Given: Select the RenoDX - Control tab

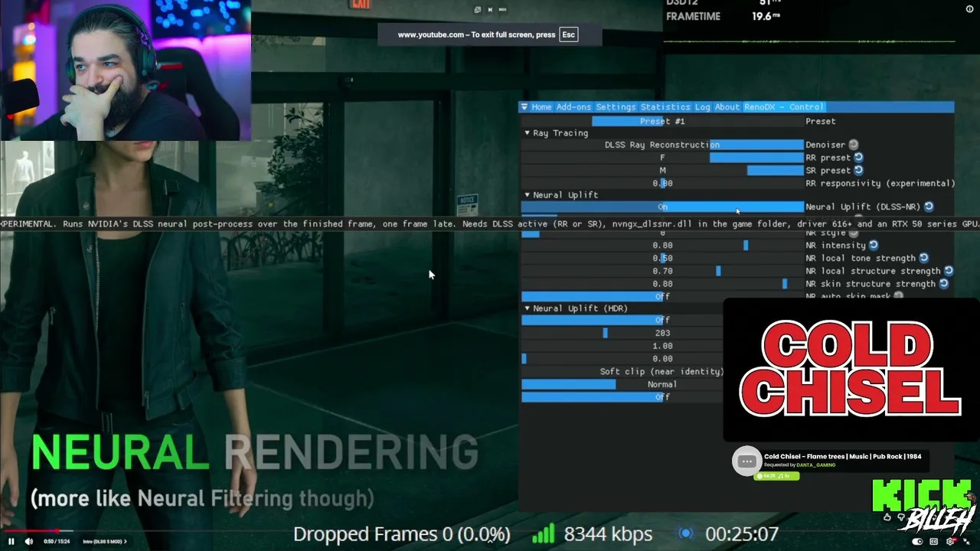Looking at the screenshot, I should pos(784,107).
